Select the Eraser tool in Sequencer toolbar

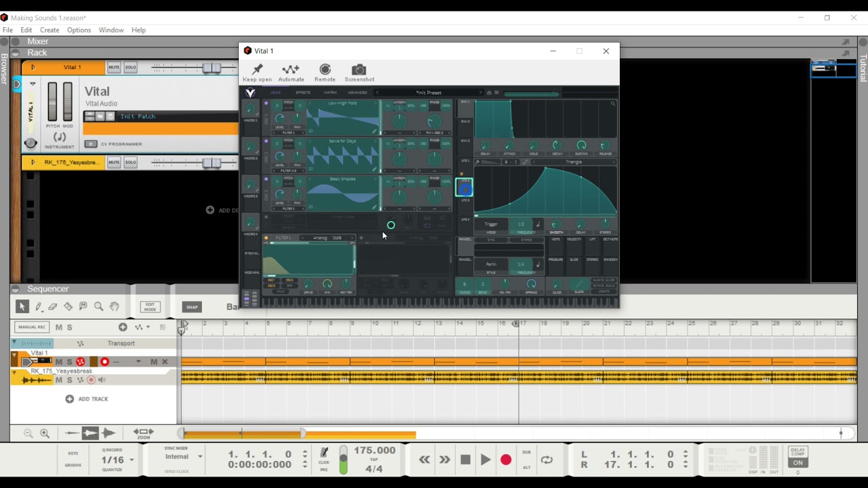[53, 307]
